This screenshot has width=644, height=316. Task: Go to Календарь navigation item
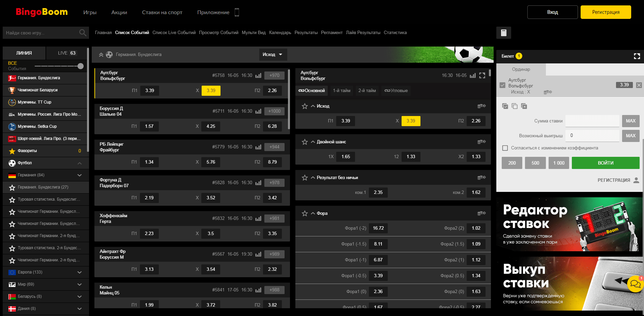click(x=280, y=33)
